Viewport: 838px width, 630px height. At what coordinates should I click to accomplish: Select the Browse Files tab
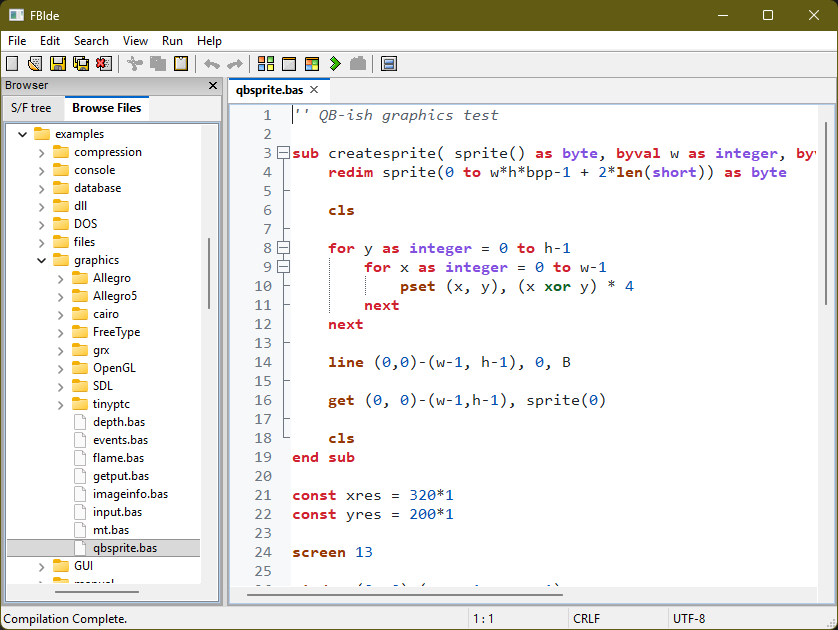click(x=107, y=108)
